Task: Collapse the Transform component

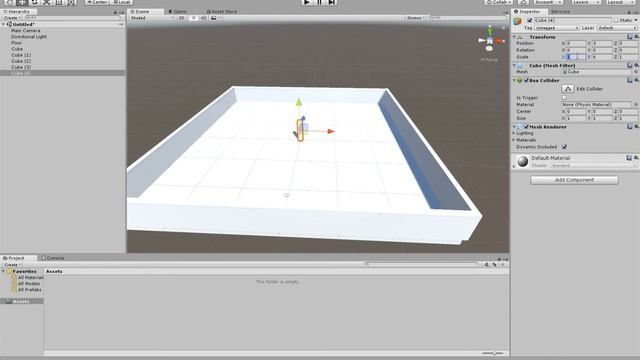Action: click(x=514, y=37)
